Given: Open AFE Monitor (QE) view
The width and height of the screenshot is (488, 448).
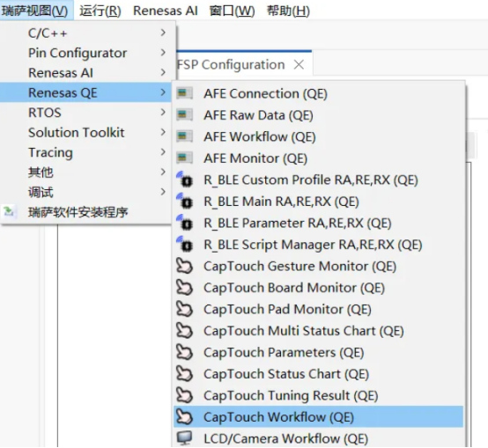Looking at the screenshot, I should (318, 158).
